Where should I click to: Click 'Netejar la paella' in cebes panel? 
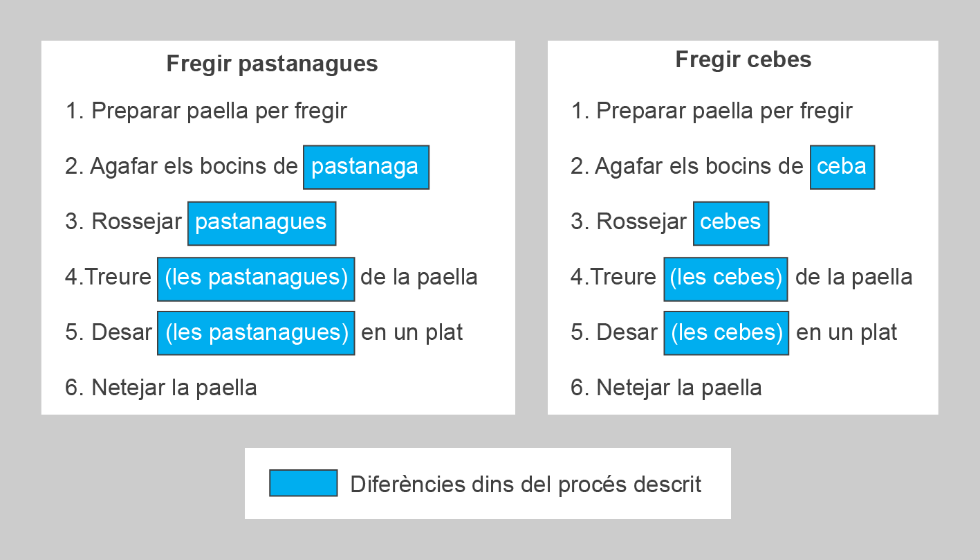coord(679,388)
